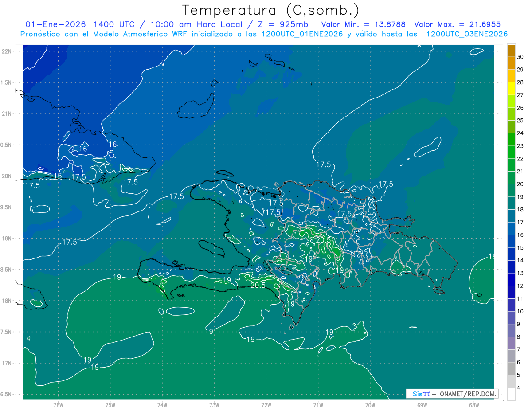The width and height of the screenshot is (532, 411).
Task: Click the 76W longitude axis label
Action: point(58,405)
